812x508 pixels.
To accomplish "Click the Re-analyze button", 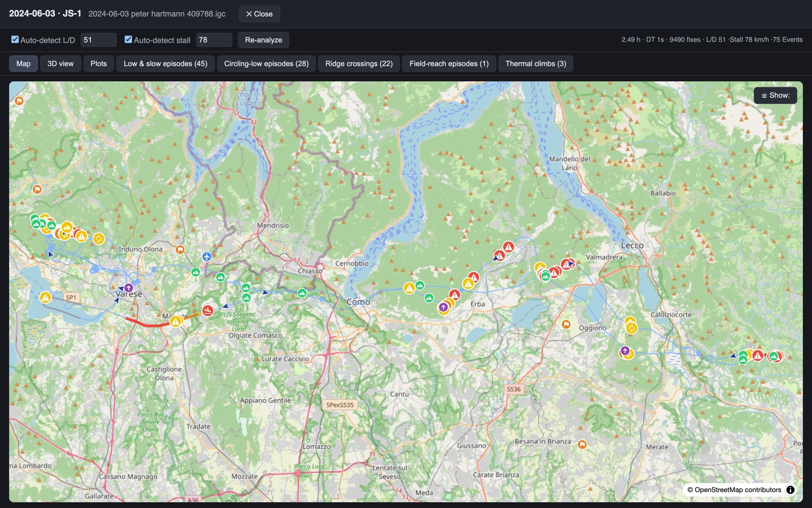I will click(x=263, y=40).
